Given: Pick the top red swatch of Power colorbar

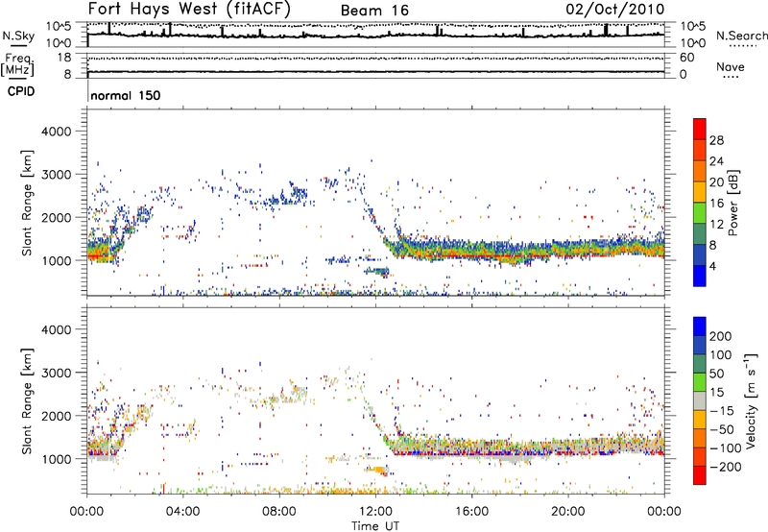Looking at the screenshot, I should tap(700, 130).
